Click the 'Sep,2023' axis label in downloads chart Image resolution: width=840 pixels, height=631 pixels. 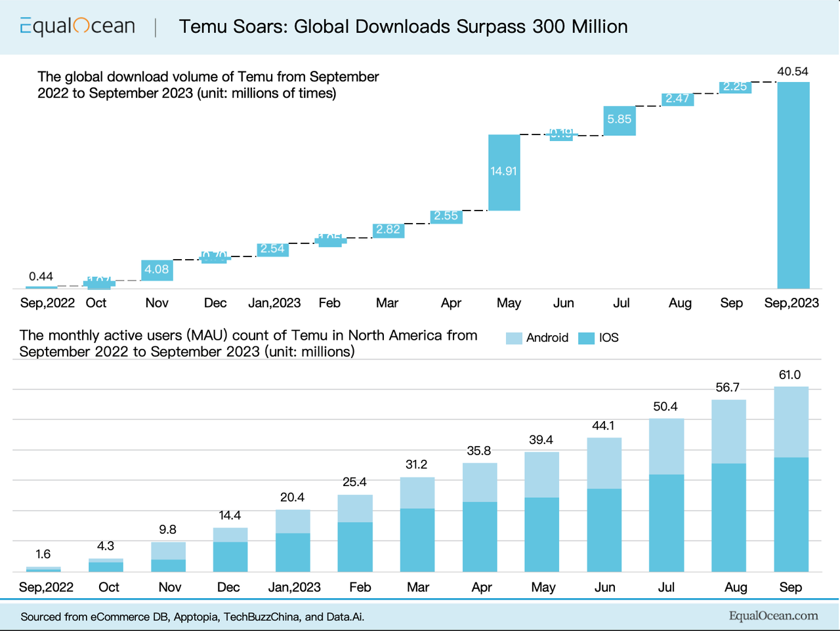click(791, 303)
